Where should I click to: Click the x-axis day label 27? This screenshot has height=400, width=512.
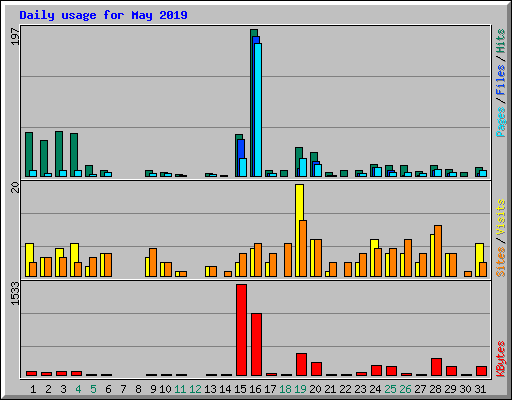coord(420,389)
